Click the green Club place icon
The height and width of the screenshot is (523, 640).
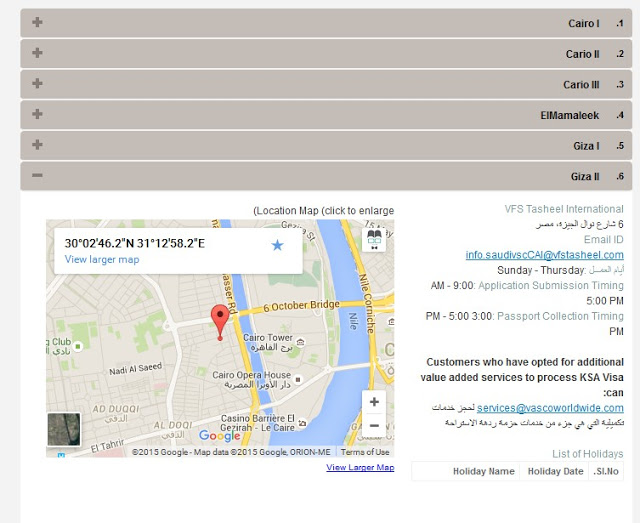(78, 347)
